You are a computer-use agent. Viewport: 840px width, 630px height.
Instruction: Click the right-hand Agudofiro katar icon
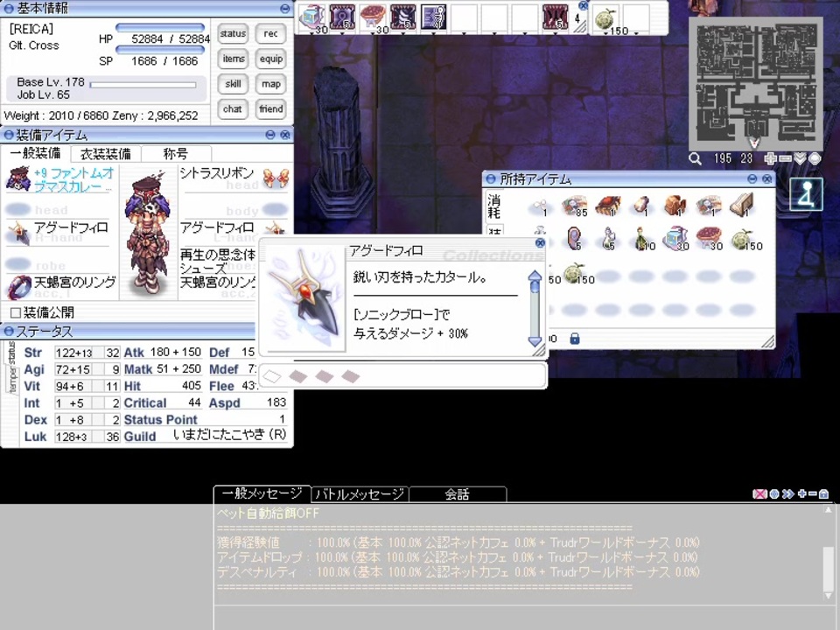point(18,234)
